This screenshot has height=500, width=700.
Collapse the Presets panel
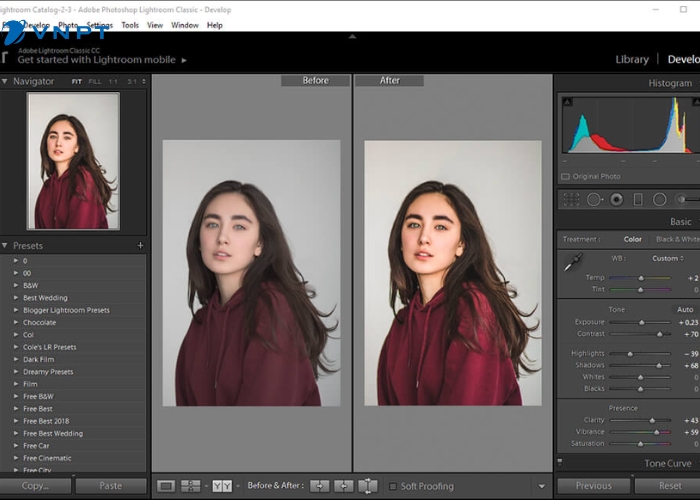point(4,246)
